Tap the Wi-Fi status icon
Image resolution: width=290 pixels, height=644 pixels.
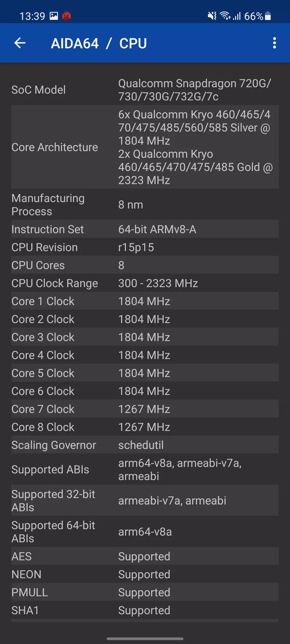click(x=225, y=16)
